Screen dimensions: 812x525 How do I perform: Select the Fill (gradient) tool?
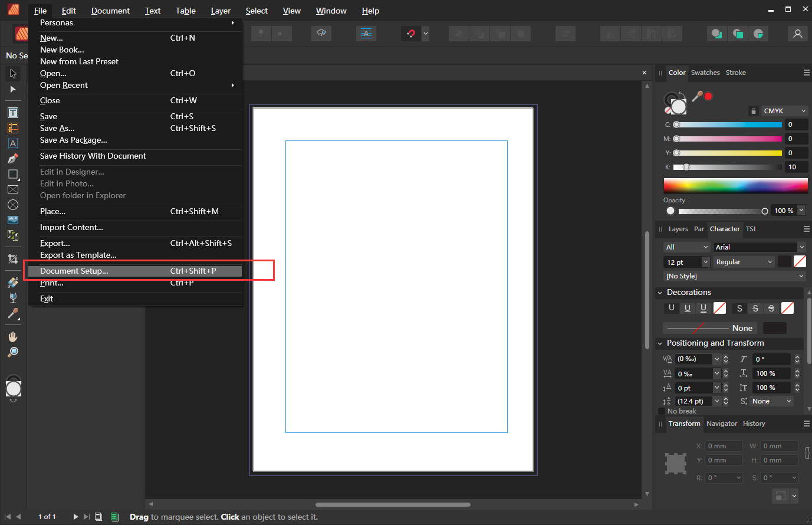coord(13,283)
